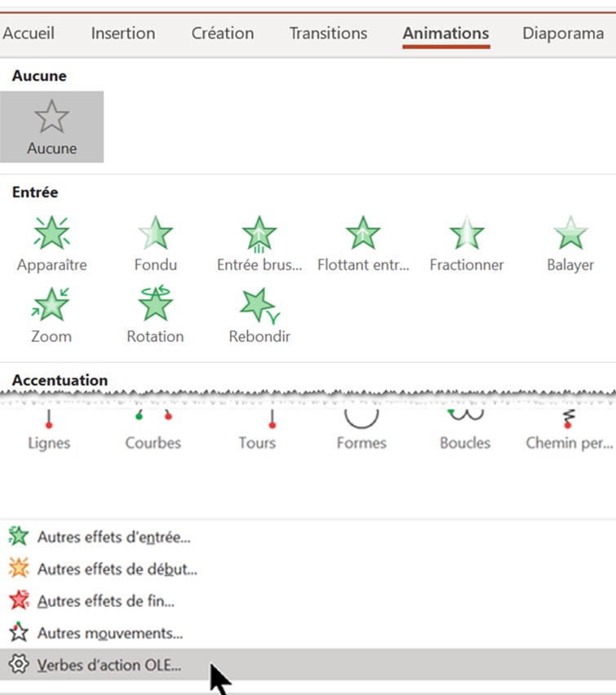Pick the Lignes motion path
Image resolution: width=616 pixels, height=695 pixels.
[x=49, y=432]
